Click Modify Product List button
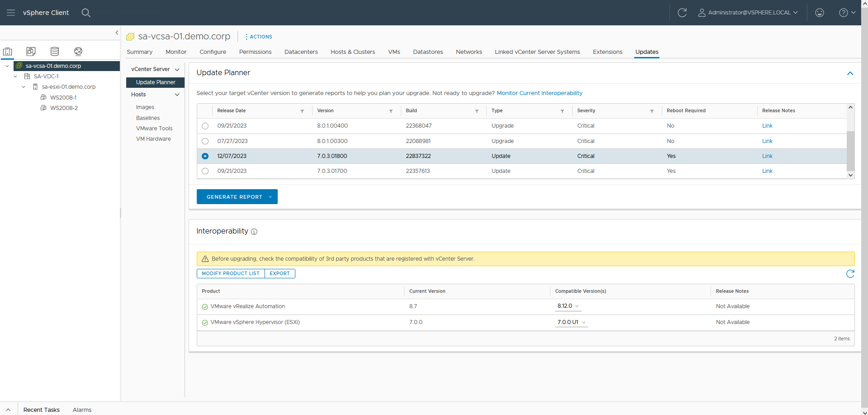Screen dimensions: 868x415 click(231, 273)
